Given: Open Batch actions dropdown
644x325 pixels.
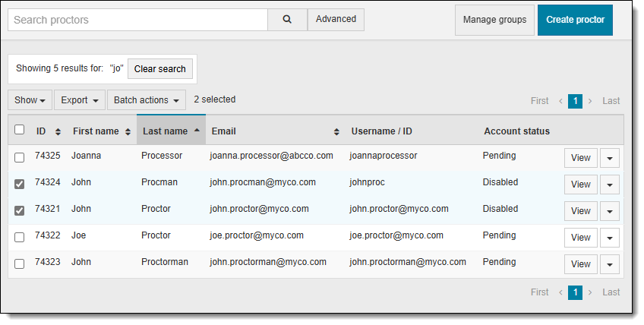Looking at the screenshot, I should click(x=147, y=100).
